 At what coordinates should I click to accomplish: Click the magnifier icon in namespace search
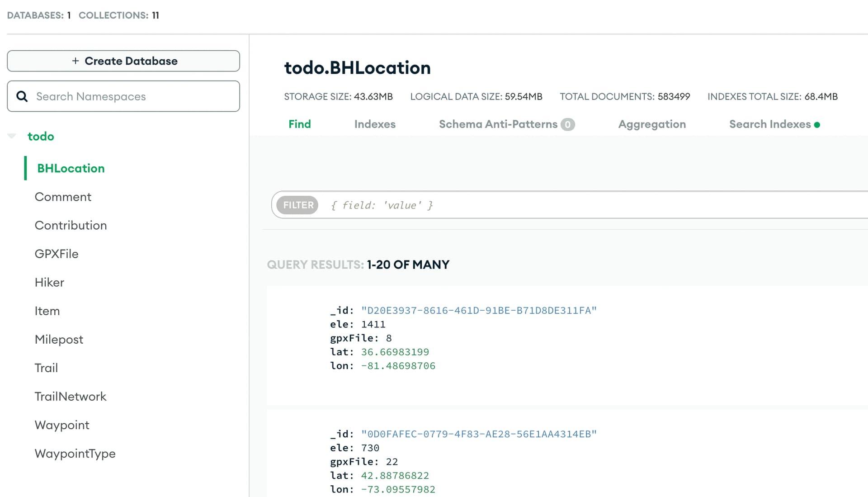22,96
